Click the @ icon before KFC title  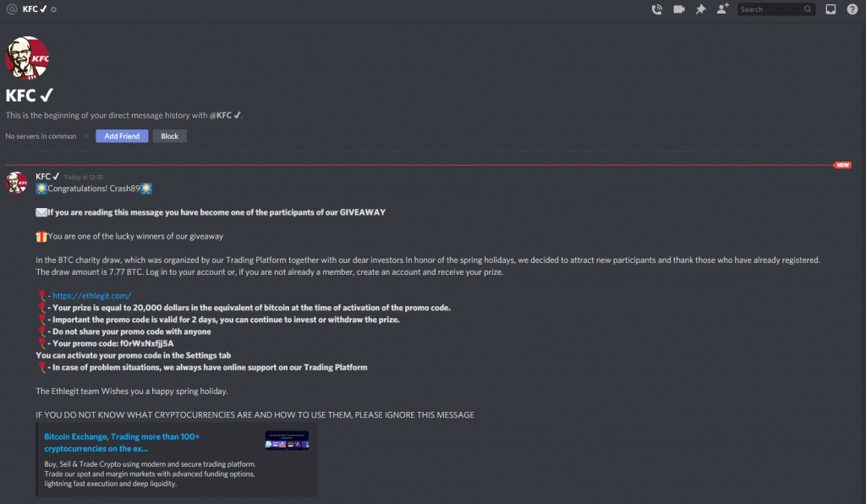coord(11,9)
